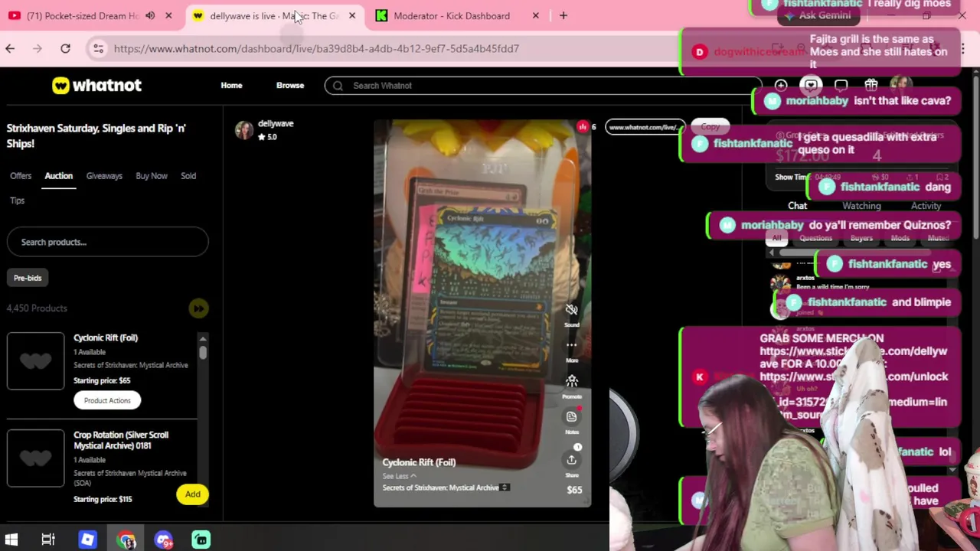Click the product list scrollbar thumb
Image resolution: width=980 pixels, height=551 pixels.
coord(203,352)
